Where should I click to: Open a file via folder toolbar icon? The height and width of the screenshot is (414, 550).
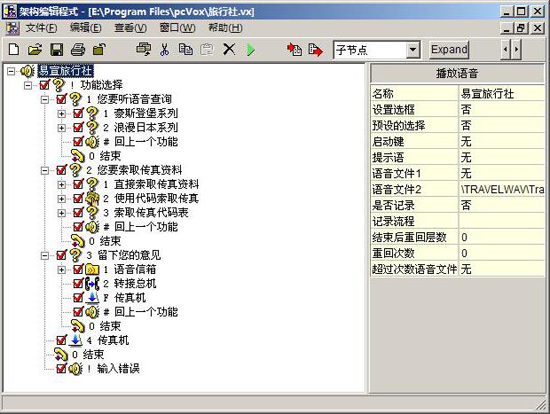[35, 49]
